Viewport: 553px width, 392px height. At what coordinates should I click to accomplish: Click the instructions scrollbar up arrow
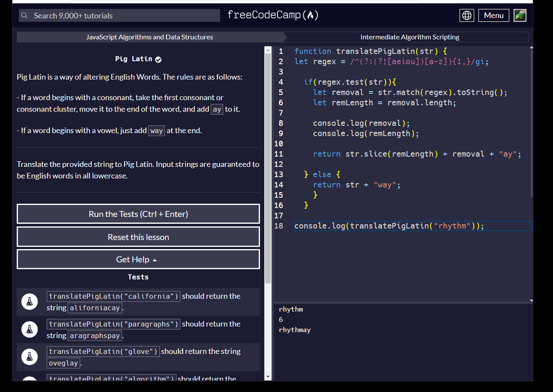pos(268,50)
